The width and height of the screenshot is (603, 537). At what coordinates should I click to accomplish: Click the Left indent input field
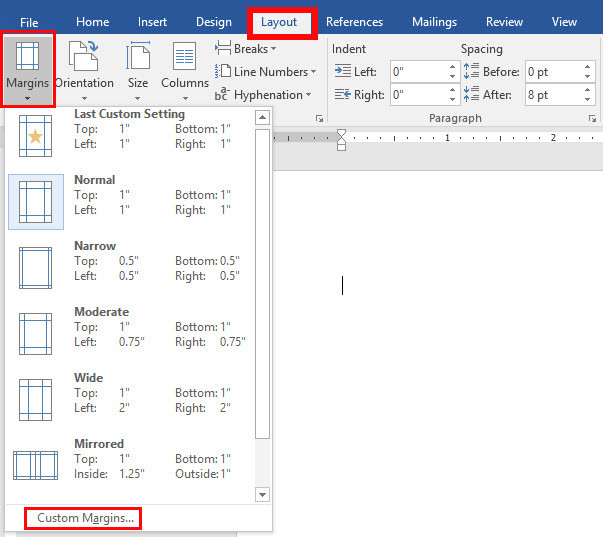click(417, 72)
